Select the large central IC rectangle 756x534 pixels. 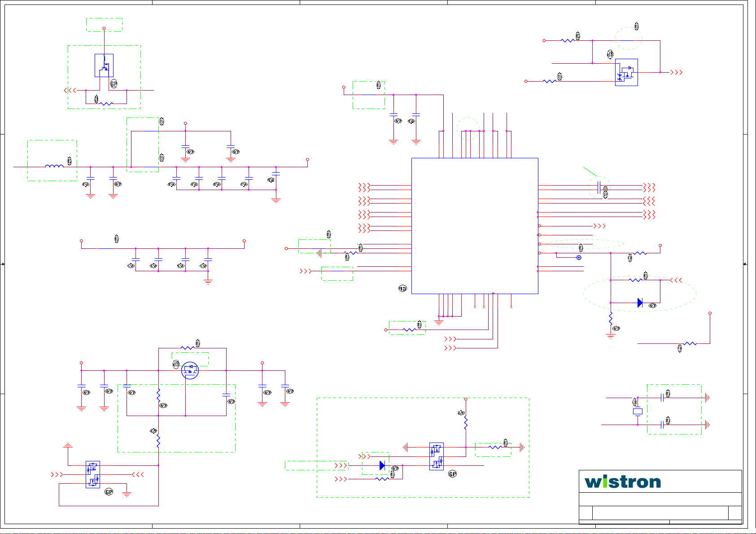click(x=475, y=226)
